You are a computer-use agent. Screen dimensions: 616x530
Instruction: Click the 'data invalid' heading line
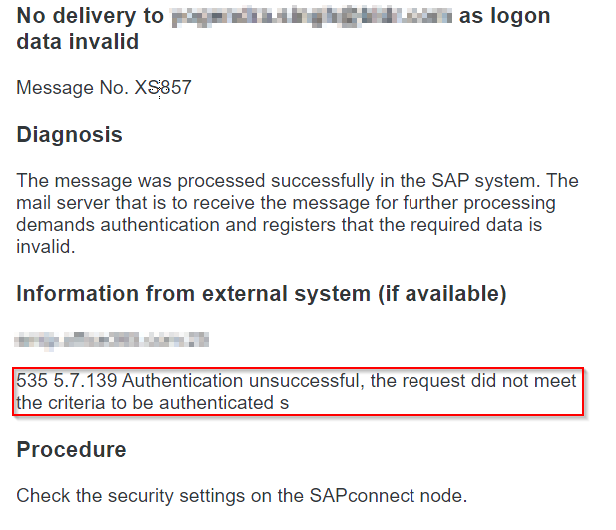click(x=78, y=42)
